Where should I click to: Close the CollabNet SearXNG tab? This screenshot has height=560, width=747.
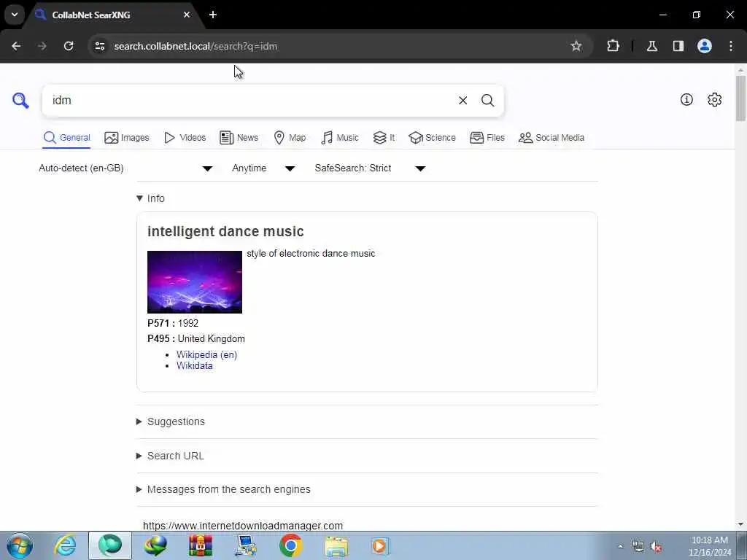187,15
